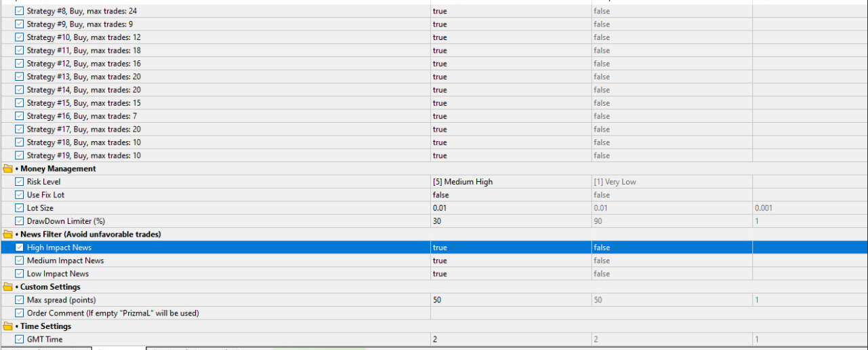Viewport: 868px width, 350px height.
Task: Click the Money Management folder icon
Action: (8, 169)
